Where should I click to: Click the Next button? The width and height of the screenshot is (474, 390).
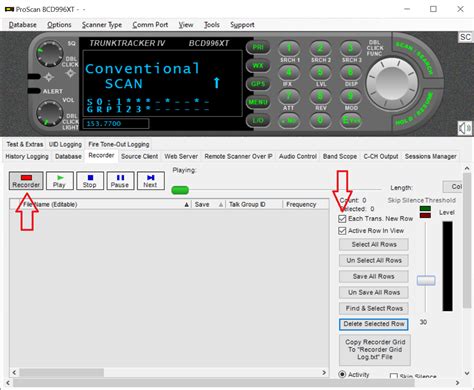point(150,181)
